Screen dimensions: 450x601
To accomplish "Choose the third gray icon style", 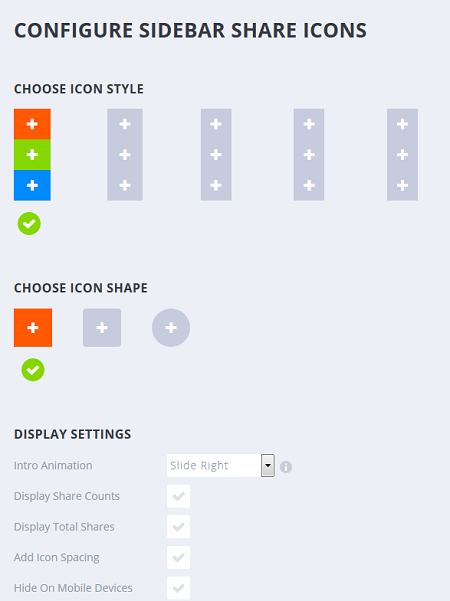I will pos(216,154).
